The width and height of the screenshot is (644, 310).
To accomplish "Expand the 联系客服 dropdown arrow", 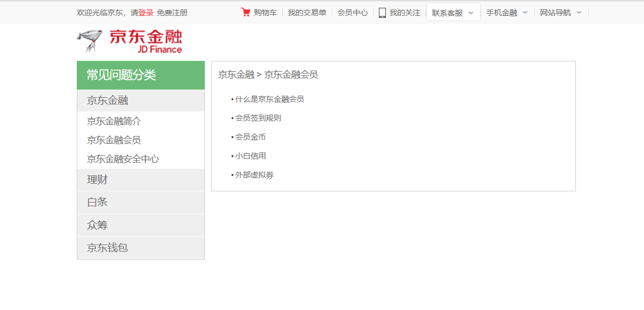I will click(x=471, y=13).
